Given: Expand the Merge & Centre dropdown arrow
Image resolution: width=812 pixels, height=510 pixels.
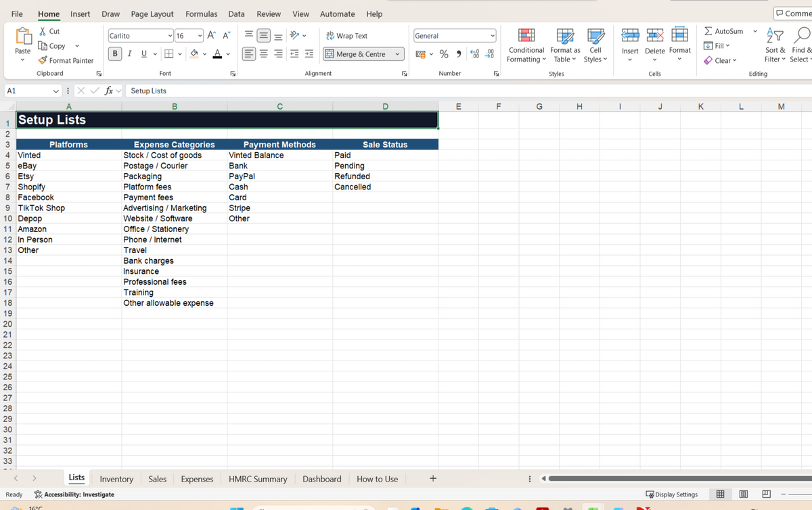Looking at the screenshot, I should (397, 54).
